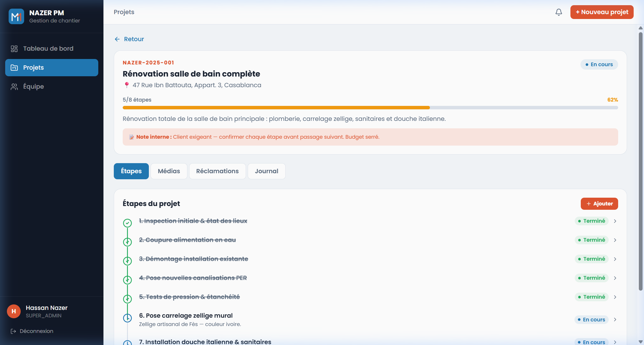Viewport: 644px width, 345px height.
Task: Click the scrollbar down arrow
Action: click(641, 342)
